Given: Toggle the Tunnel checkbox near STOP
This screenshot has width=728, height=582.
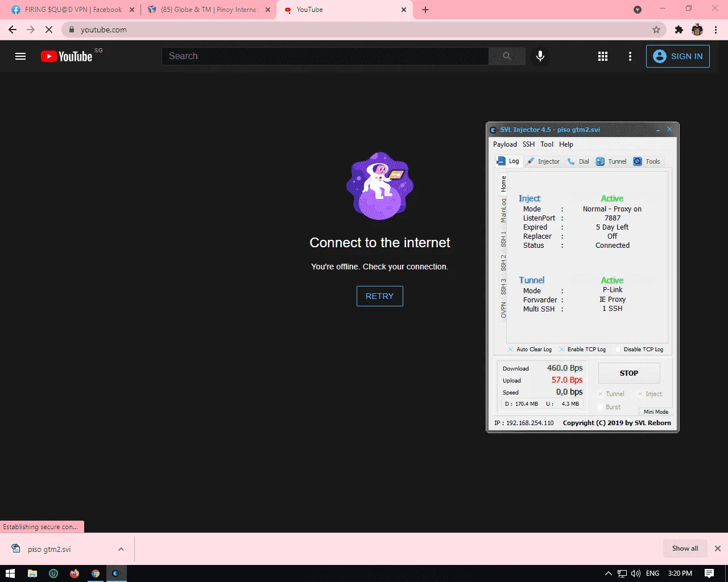Looking at the screenshot, I should point(600,394).
